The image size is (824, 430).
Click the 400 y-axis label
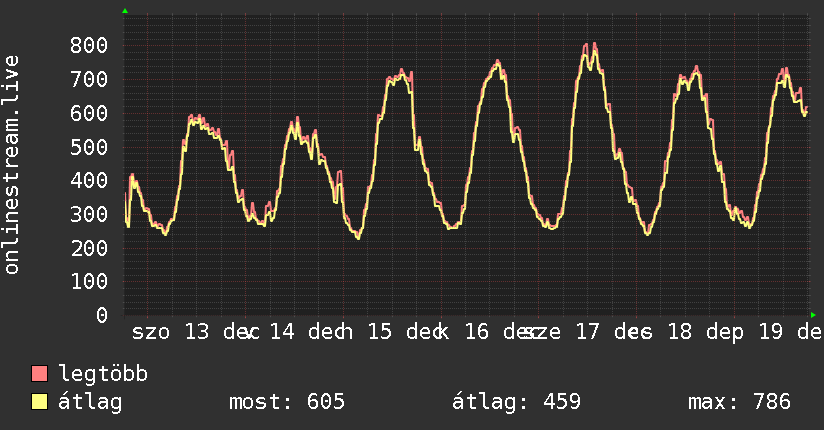coord(89,180)
